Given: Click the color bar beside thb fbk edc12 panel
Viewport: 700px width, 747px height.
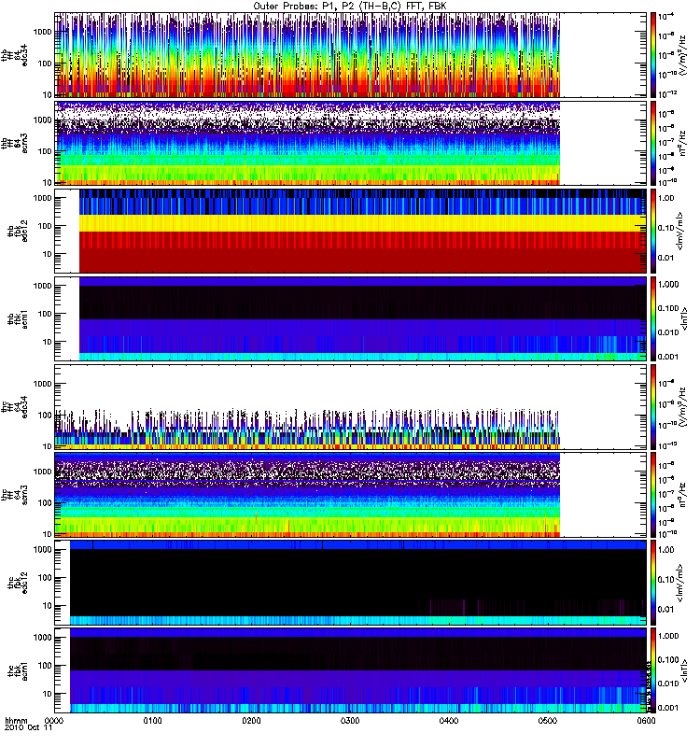Looking at the screenshot, I should coord(653,231).
